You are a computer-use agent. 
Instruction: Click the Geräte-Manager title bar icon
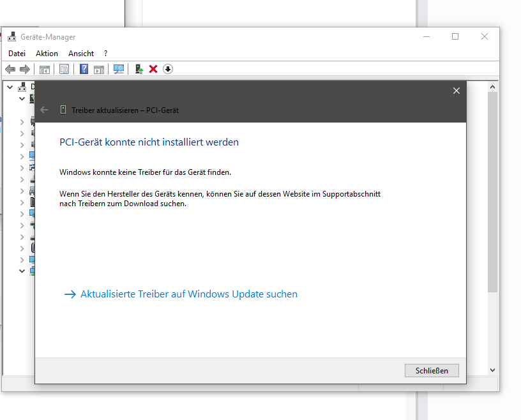[x=12, y=36]
